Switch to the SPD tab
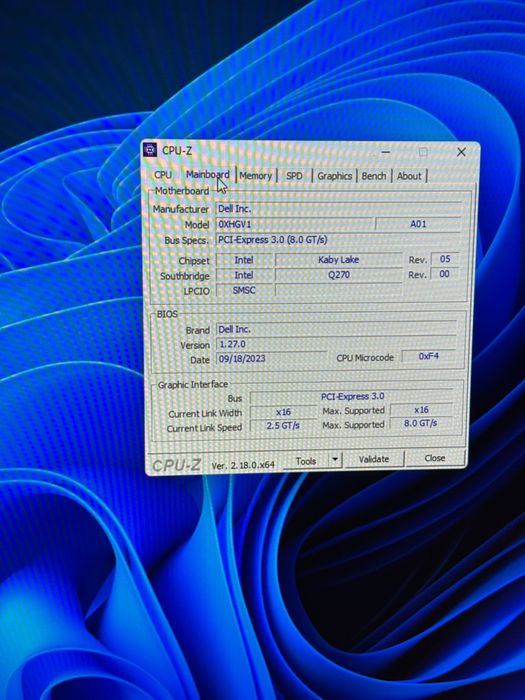This screenshot has width=525, height=700. (x=294, y=176)
